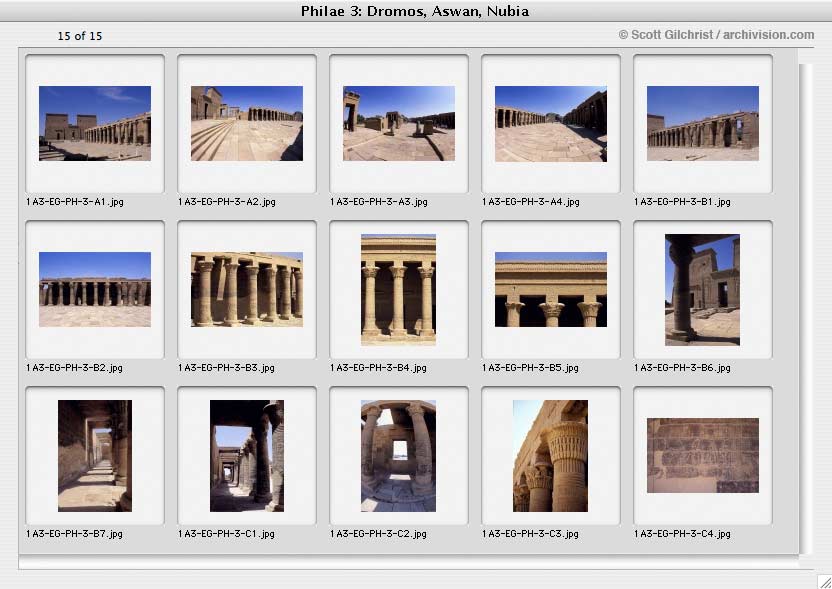832x589 pixels.
Task: Select the 1A3-EG-PH-3-B4.jpg column photo
Action: 398,290
